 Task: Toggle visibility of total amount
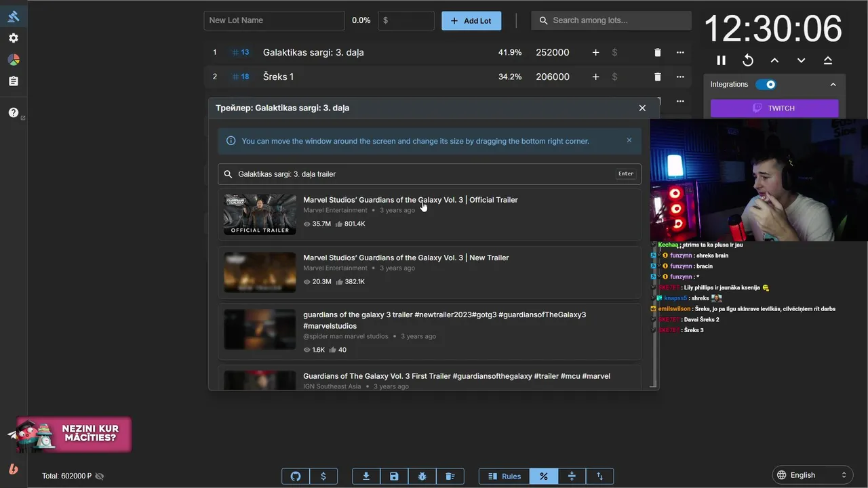pos(100,476)
